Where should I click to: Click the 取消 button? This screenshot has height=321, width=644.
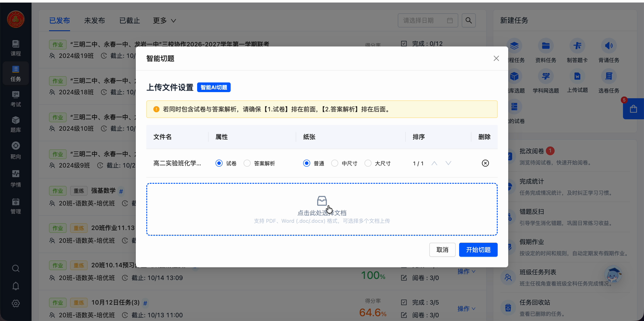tap(442, 250)
